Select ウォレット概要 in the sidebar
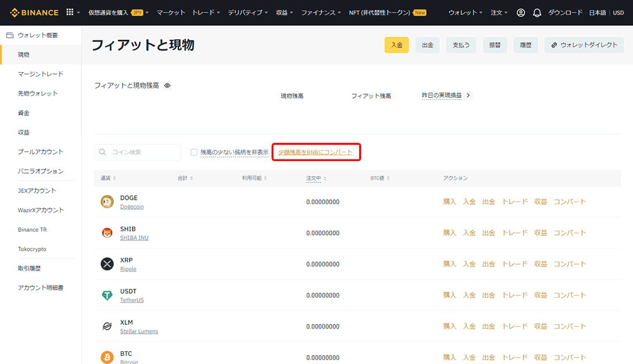Image resolution: width=633 pixels, height=364 pixels. tap(37, 35)
